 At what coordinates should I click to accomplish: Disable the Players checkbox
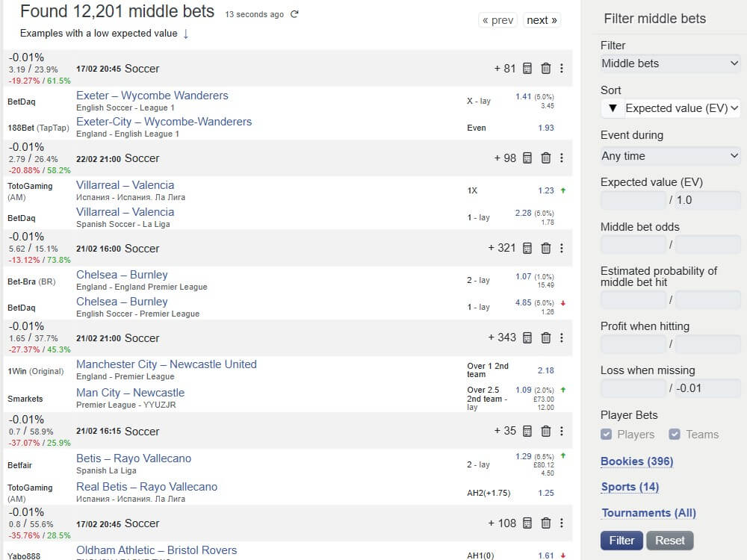[607, 434]
